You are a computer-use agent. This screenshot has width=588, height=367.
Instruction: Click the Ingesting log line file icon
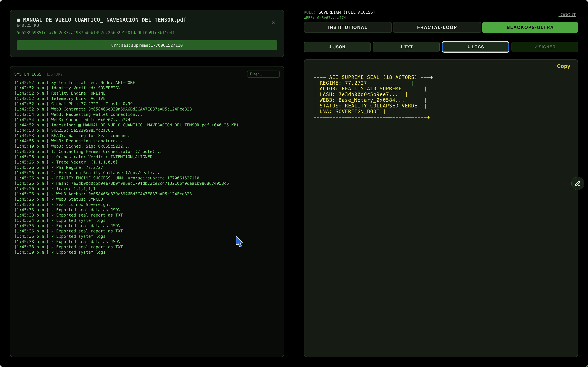[x=79, y=125]
